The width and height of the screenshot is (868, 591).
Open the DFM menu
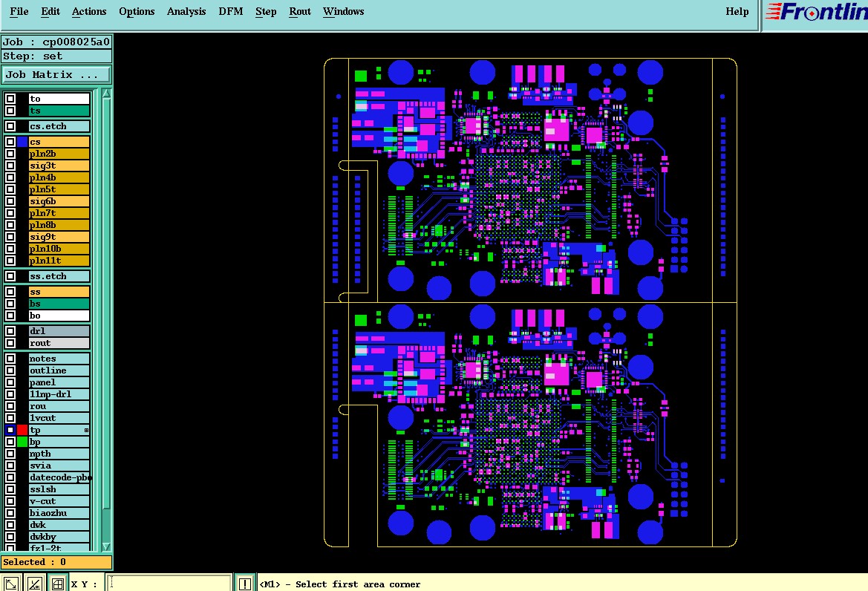click(x=230, y=12)
